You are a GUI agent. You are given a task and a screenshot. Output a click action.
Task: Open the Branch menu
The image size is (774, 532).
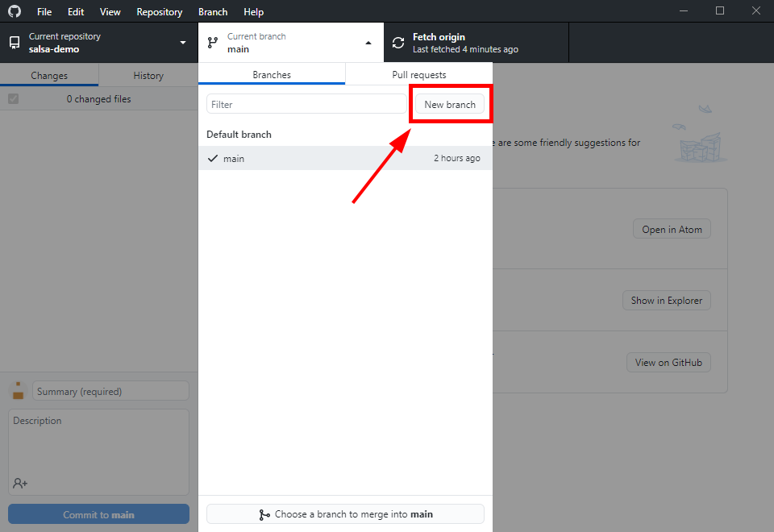(213, 12)
